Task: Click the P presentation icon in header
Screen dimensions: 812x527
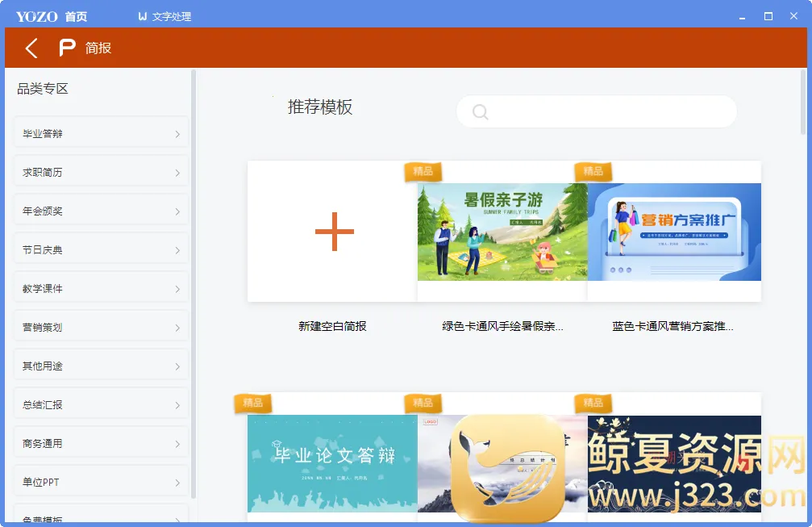Action: click(68, 48)
